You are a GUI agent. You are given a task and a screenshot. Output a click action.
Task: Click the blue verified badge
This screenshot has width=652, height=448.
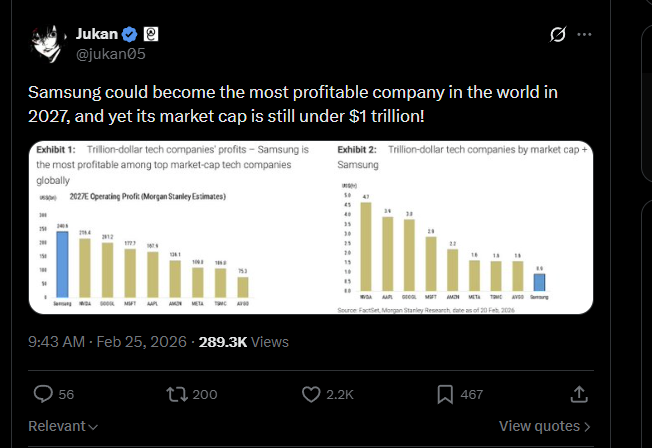click(129, 34)
